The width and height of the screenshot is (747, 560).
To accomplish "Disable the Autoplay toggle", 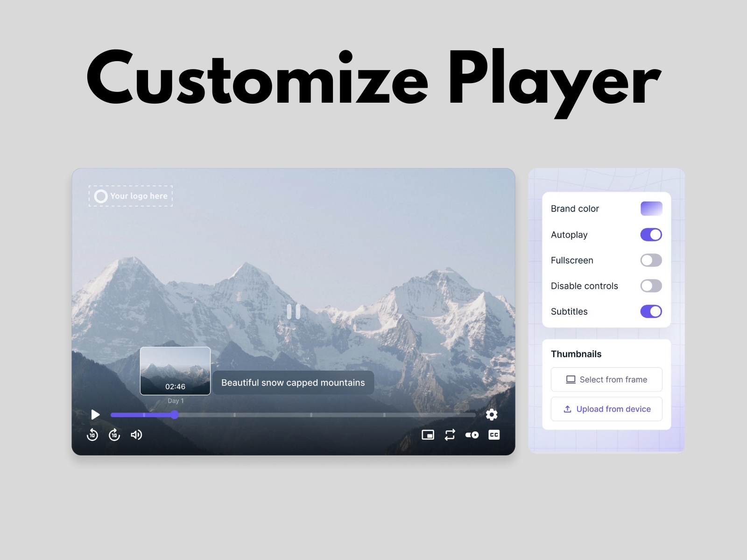I will 651,235.
